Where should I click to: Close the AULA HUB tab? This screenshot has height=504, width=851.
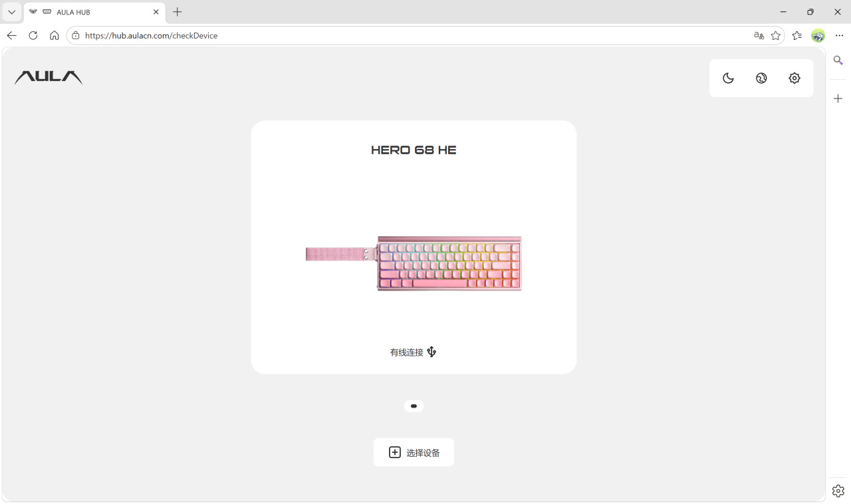tap(156, 12)
